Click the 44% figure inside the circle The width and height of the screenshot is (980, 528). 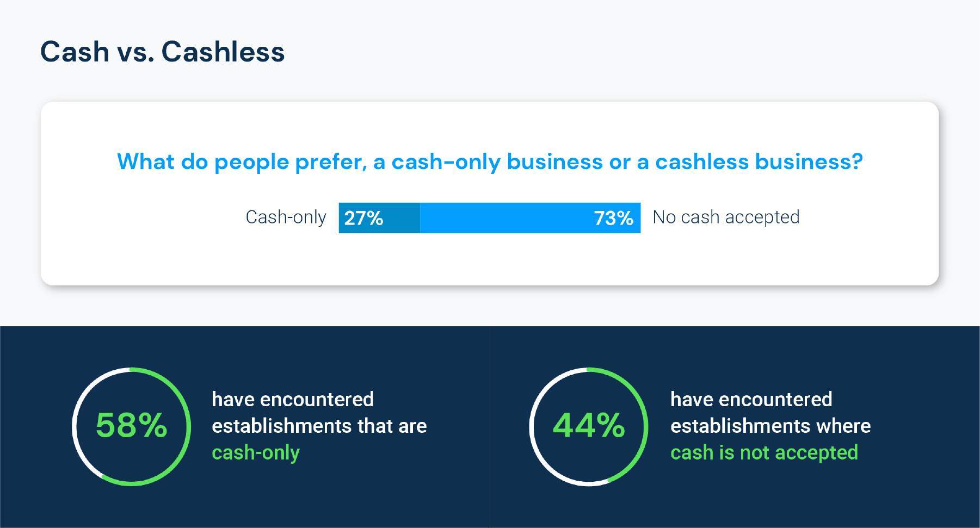(x=589, y=425)
